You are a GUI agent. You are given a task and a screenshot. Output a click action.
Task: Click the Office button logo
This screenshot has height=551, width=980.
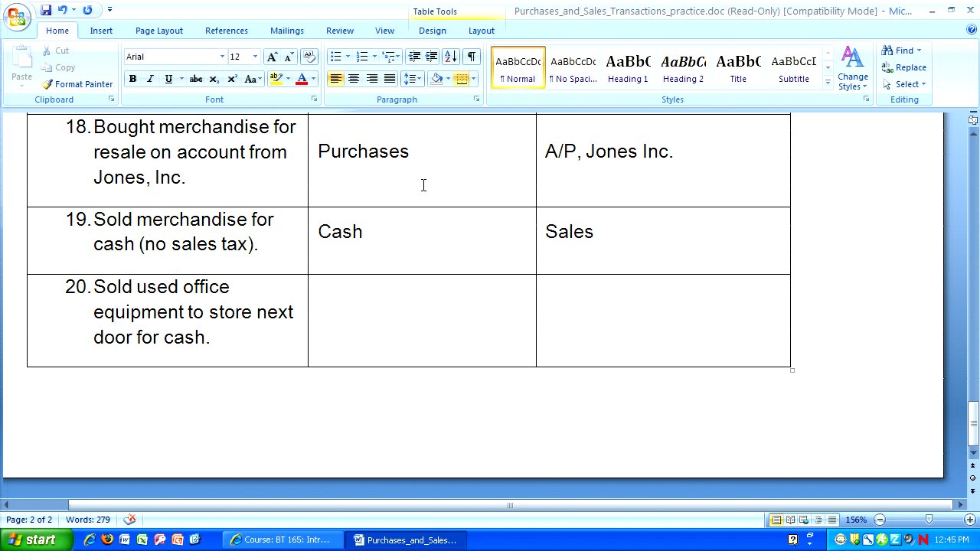click(17, 17)
